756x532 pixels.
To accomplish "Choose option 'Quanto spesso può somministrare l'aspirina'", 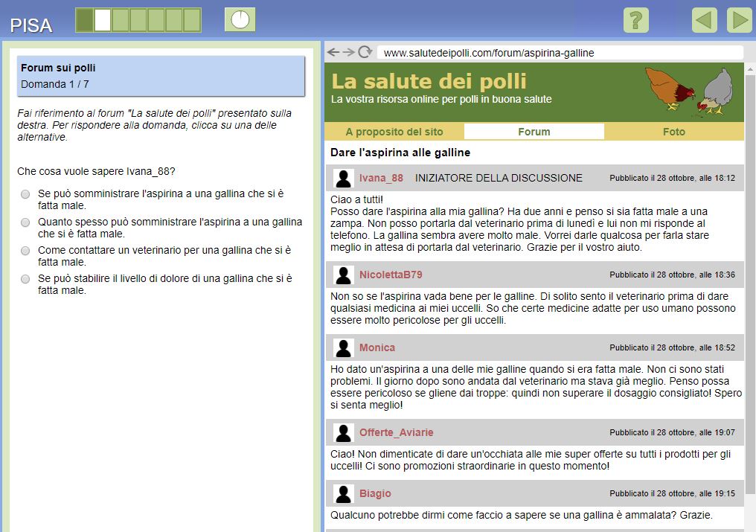I will coord(25,222).
